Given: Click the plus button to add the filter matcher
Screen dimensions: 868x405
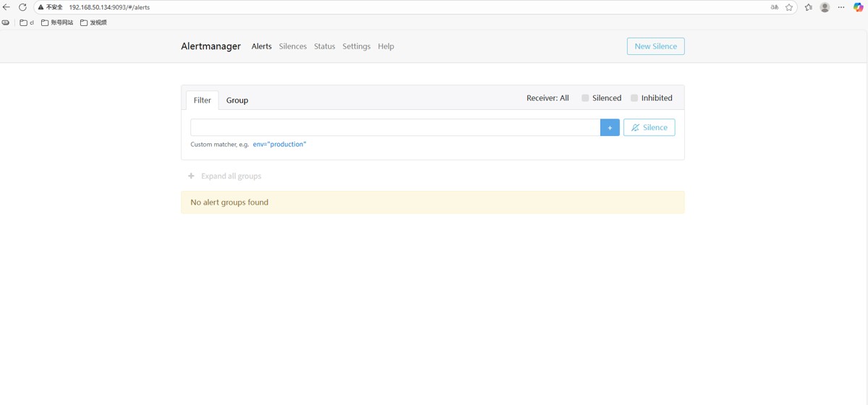Looking at the screenshot, I should click(x=610, y=127).
